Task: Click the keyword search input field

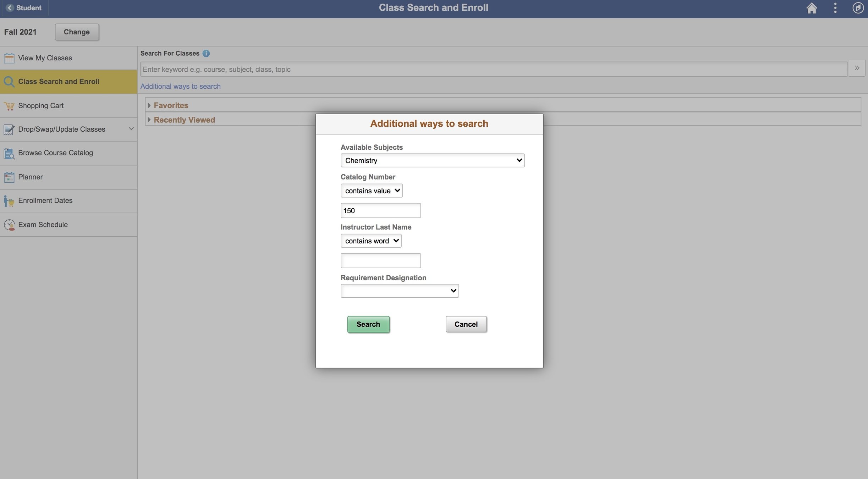Action: coord(494,69)
